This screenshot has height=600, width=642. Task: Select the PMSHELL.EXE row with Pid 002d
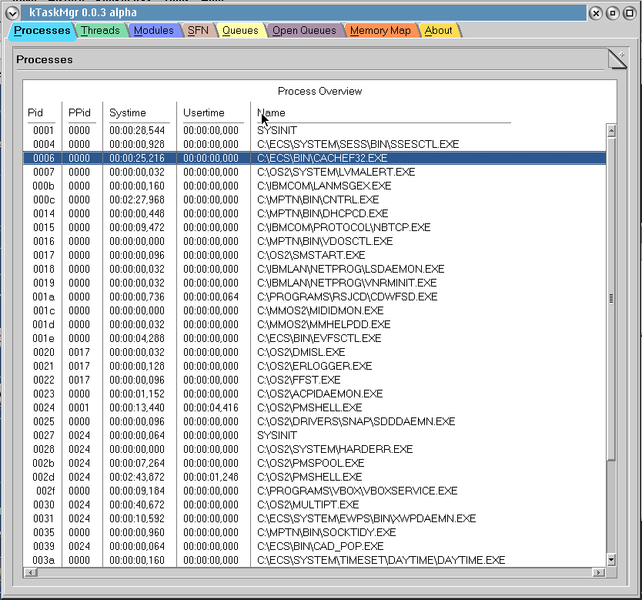click(x=314, y=477)
